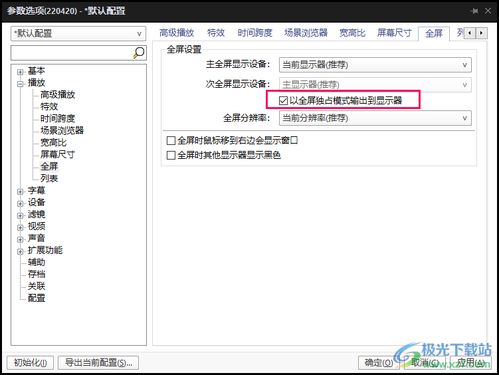Image resolution: width=499 pixels, height=375 pixels.
Task: Open the 主全屏显示设备 dropdown
Action: tap(375, 65)
